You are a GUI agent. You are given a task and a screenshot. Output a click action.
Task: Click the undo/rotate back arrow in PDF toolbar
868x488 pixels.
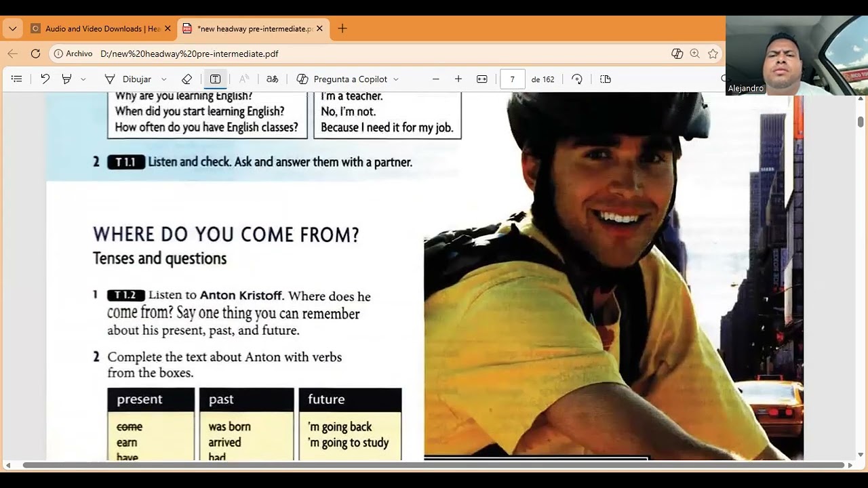point(45,79)
